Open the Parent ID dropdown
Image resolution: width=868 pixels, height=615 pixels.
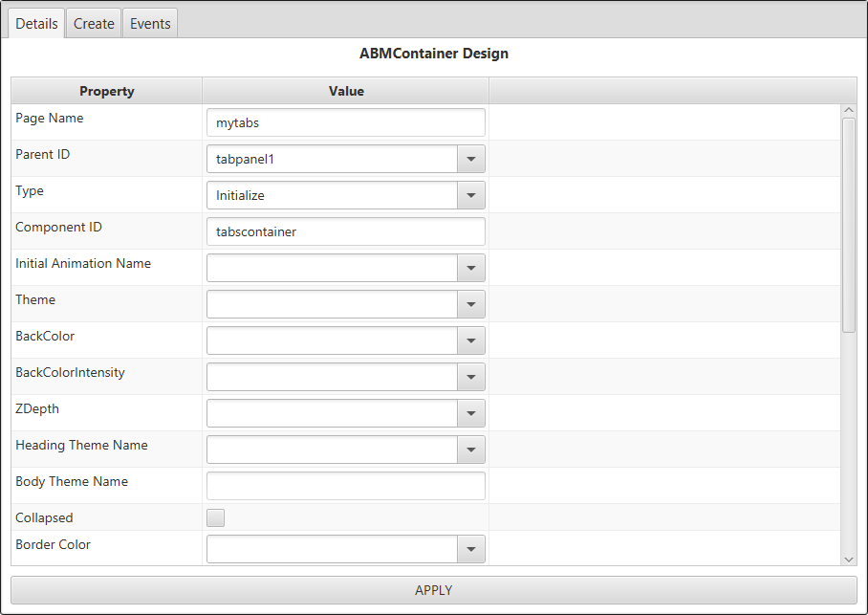470,159
